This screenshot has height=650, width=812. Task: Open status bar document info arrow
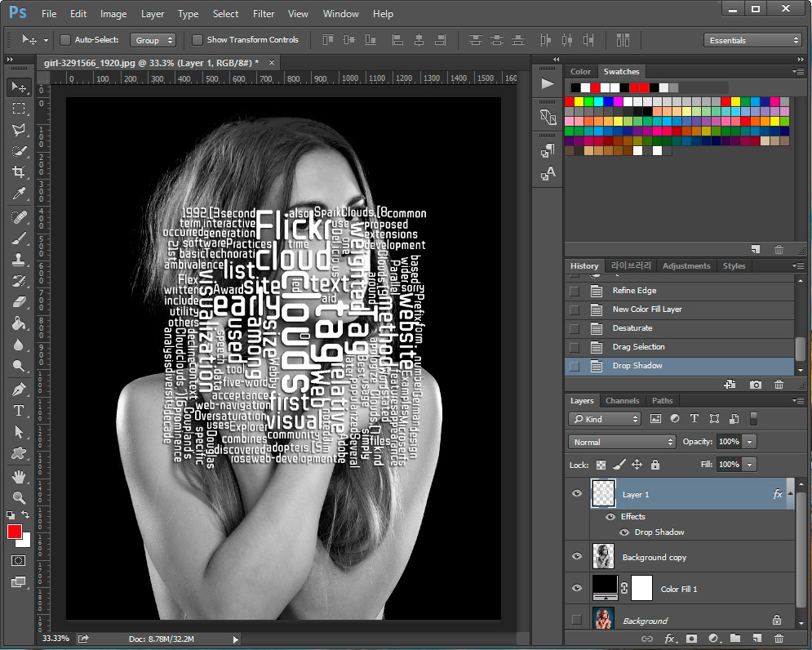[x=236, y=639]
